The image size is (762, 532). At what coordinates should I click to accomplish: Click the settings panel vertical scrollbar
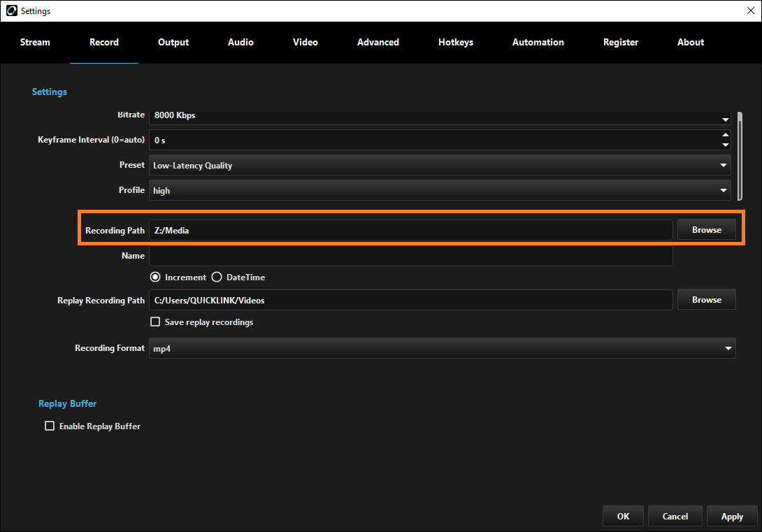pyautogui.click(x=740, y=156)
